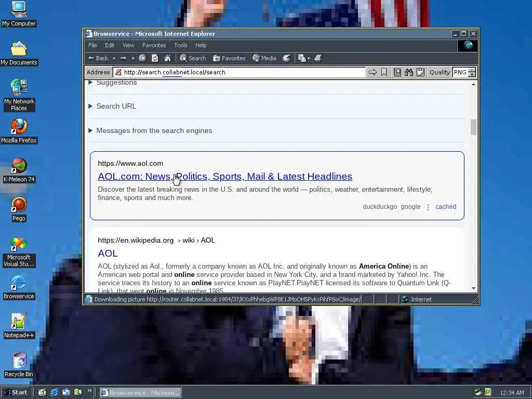Screen dimensions: 532x399
Task: Click the address bar URL field
Action: coord(239,72)
